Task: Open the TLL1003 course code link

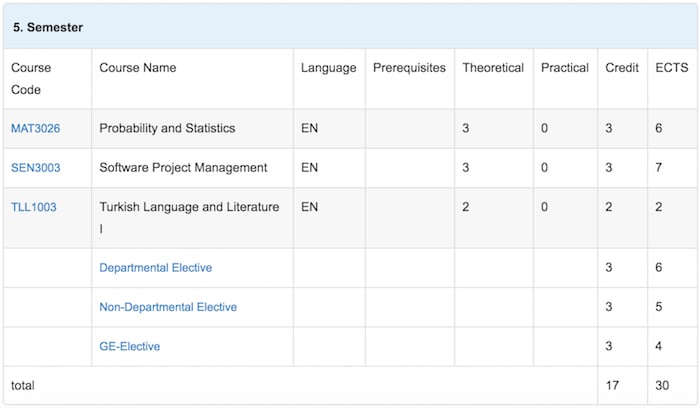Action: (x=33, y=207)
